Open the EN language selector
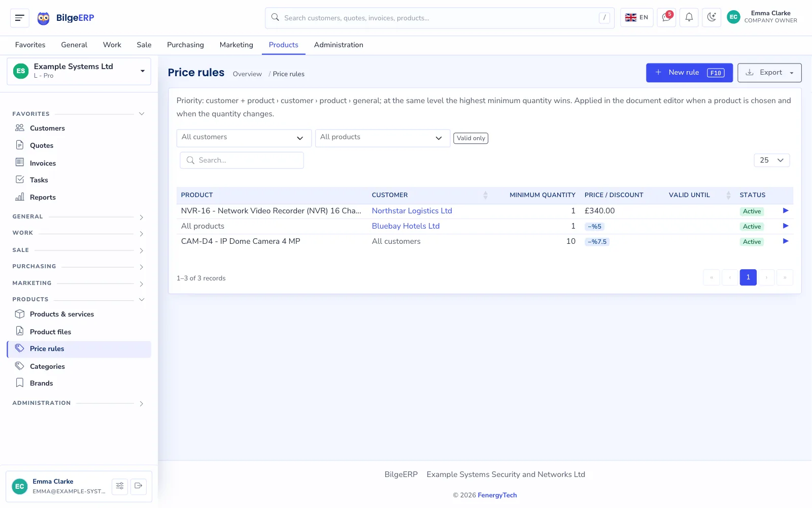812x508 pixels. (636, 18)
